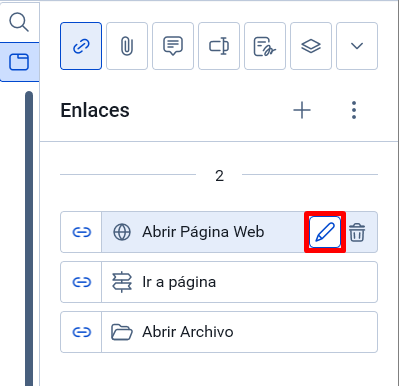Open the Comments speech bubble tab

pos(173,46)
